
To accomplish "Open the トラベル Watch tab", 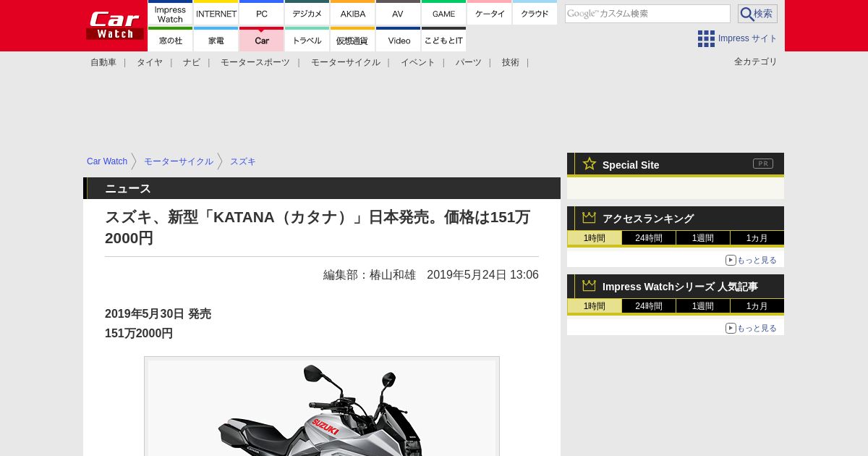I will (307, 39).
